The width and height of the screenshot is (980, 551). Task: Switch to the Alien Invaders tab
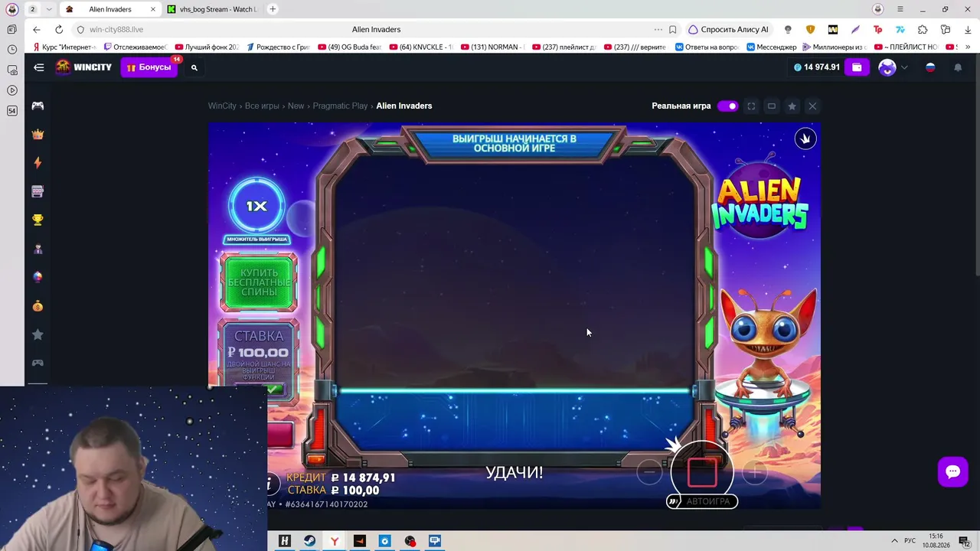109,9
